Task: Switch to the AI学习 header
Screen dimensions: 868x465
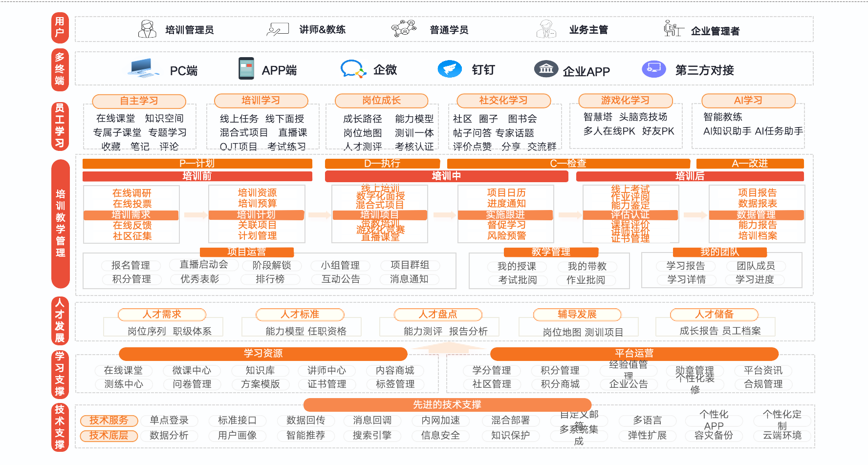Action: click(x=748, y=101)
